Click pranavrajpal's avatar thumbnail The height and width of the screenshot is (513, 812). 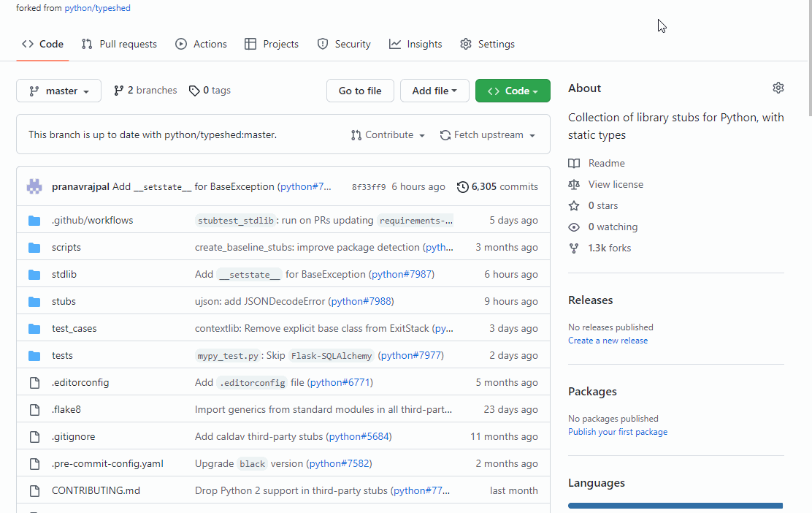tap(34, 186)
